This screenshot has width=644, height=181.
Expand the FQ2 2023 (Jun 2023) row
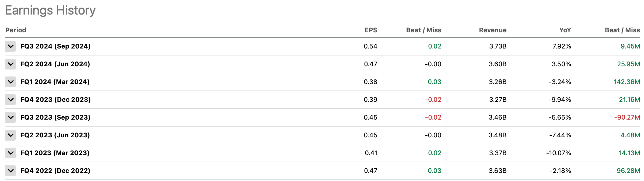pos(11,135)
